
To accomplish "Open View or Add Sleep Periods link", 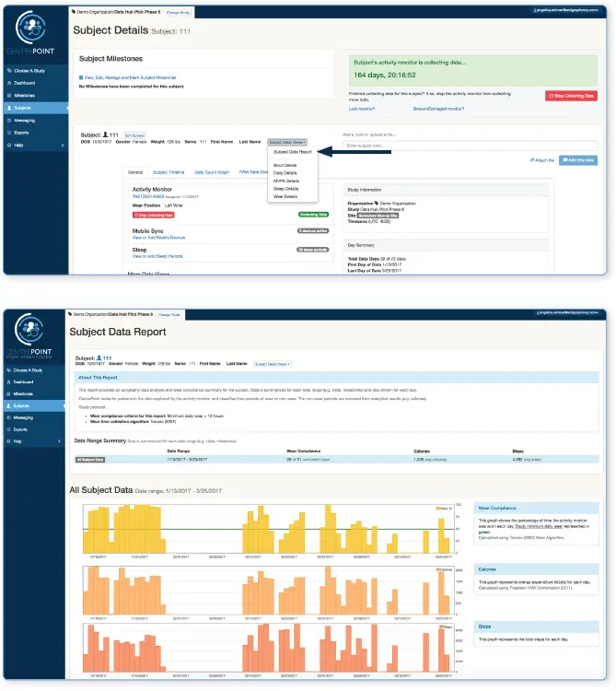I will coord(157,256).
